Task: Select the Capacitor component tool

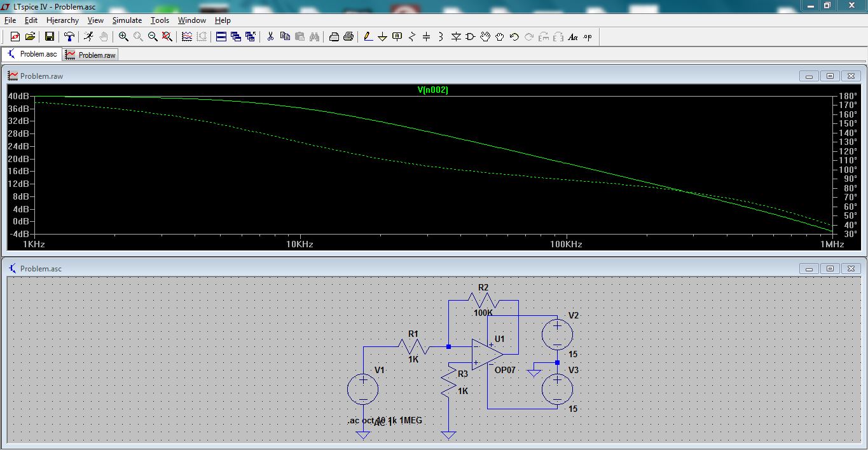Action: (x=426, y=37)
